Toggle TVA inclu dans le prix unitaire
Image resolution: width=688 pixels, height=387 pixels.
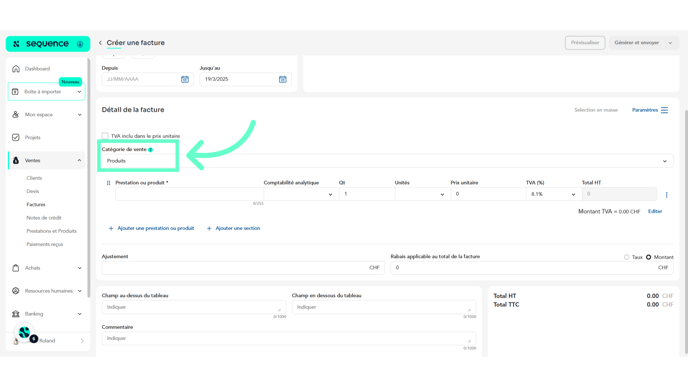105,136
